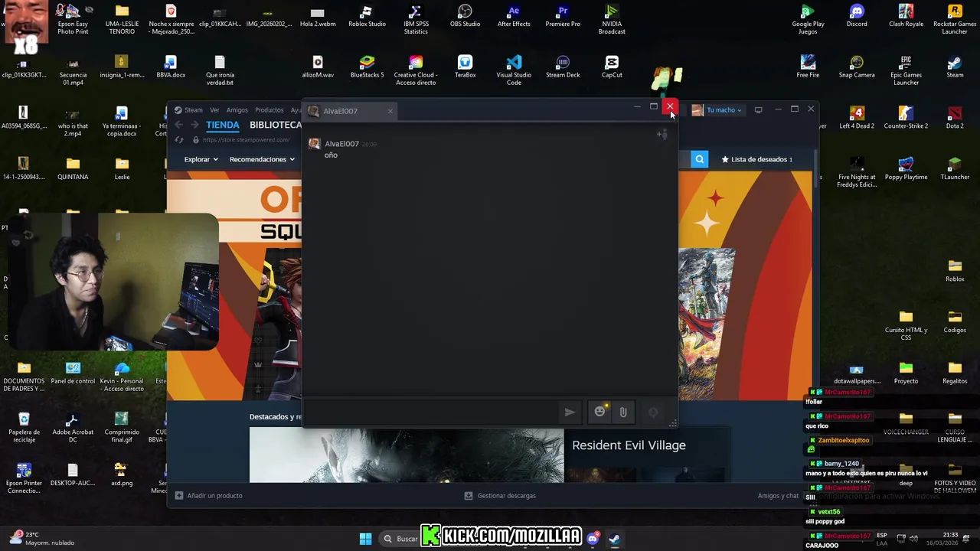The width and height of the screenshot is (980, 551).
Task: Click the chat message input field
Action: 433,412
